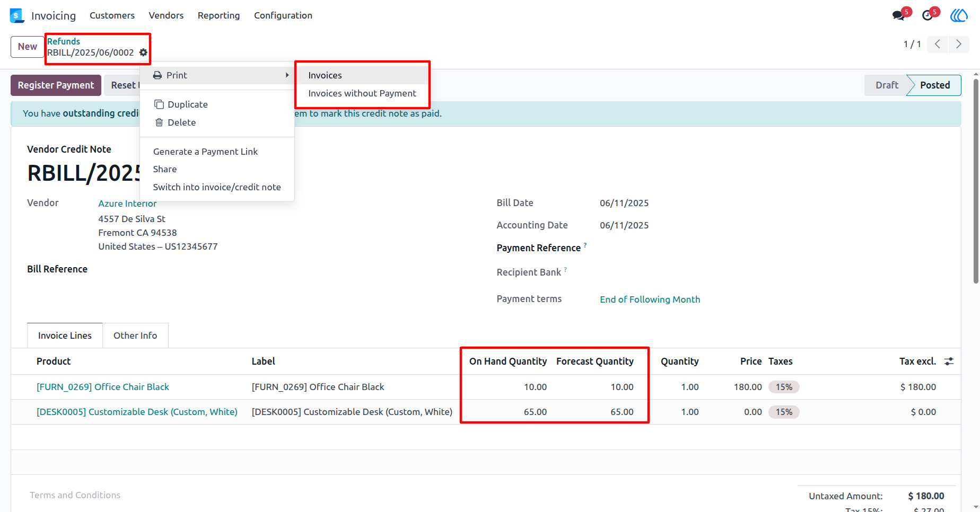
Task: Open column settings adjust icon
Action: pyautogui.click(x=949, y=361)
